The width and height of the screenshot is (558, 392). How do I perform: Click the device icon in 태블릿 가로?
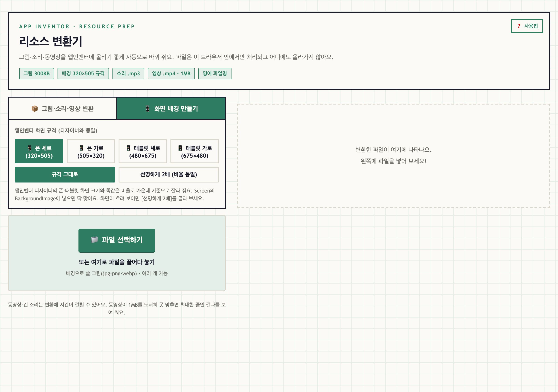point(180,148)
